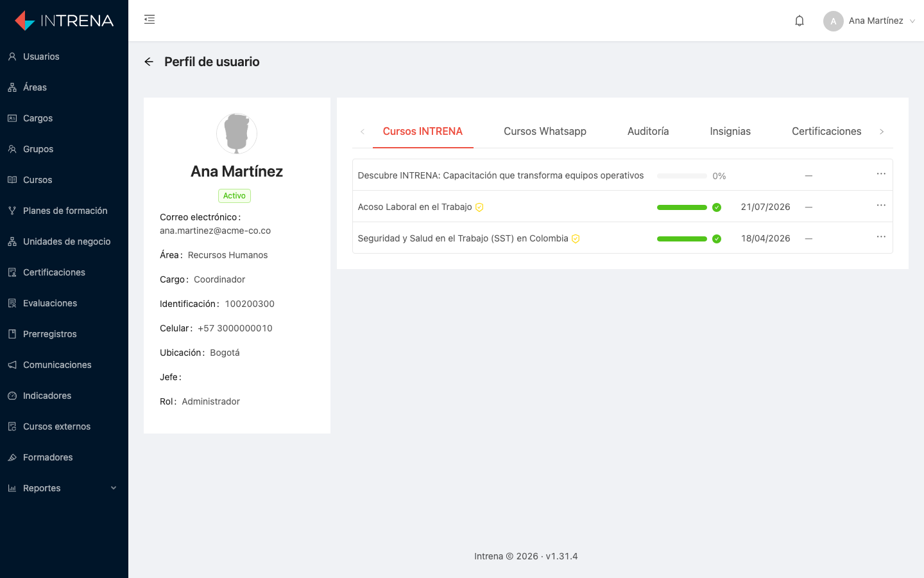Open the notifications bell
Screen dimensions: 924x578
[x=800, y=21]
